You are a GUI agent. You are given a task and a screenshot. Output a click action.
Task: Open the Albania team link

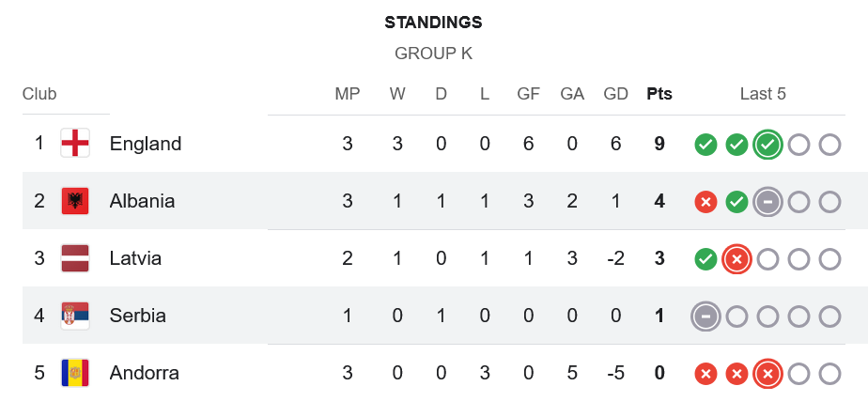coord(142,201)
